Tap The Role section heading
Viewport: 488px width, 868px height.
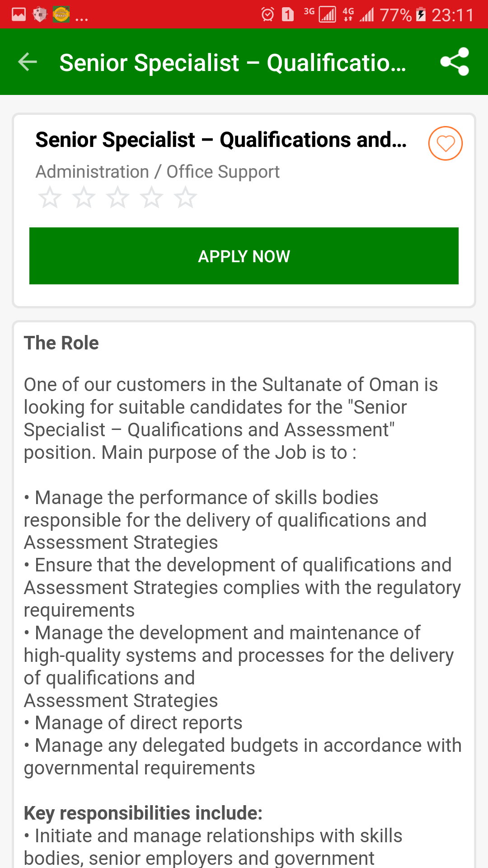(x=61, y=343)
